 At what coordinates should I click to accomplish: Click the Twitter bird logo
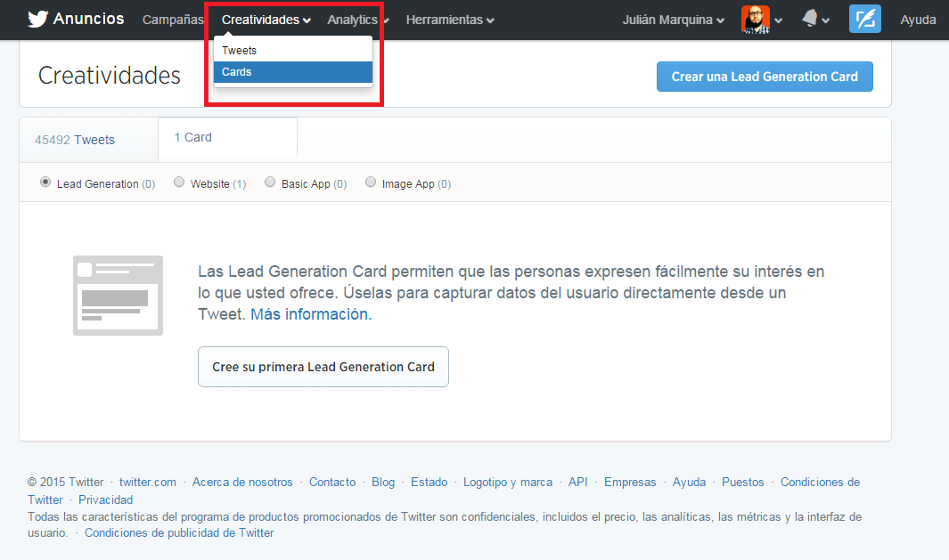pyautogui.click(x=37, y=19)
